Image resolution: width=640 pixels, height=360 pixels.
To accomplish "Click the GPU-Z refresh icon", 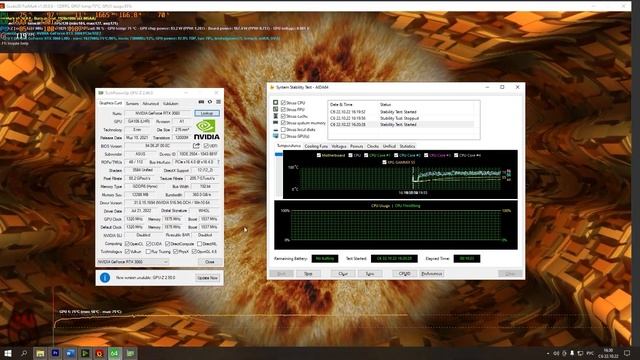I will pos(210,102).
